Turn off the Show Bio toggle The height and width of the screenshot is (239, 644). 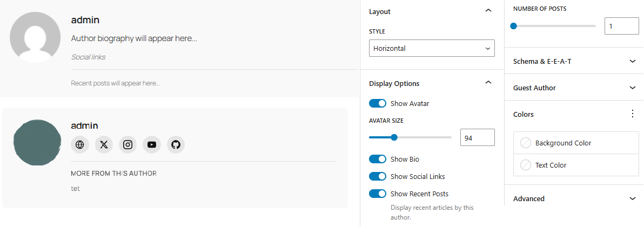pyautogui.click(x=378, y=159)
